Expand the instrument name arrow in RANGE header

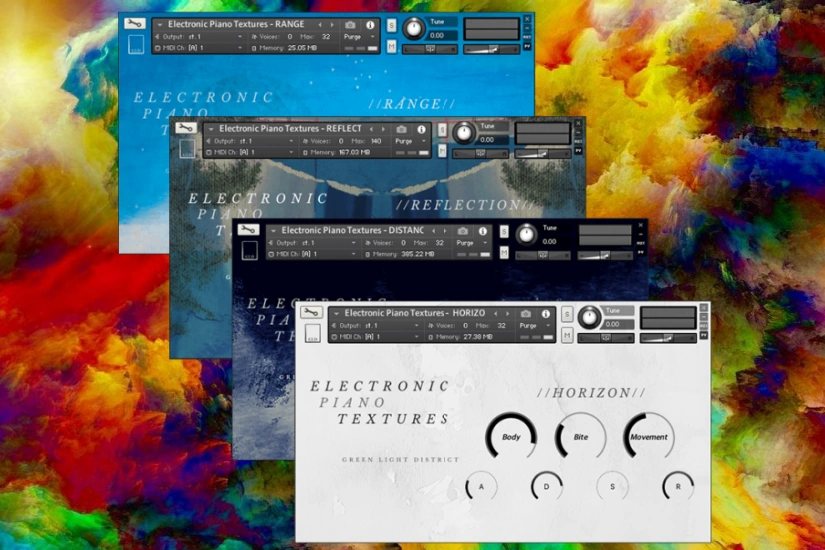tap(160, 25)
